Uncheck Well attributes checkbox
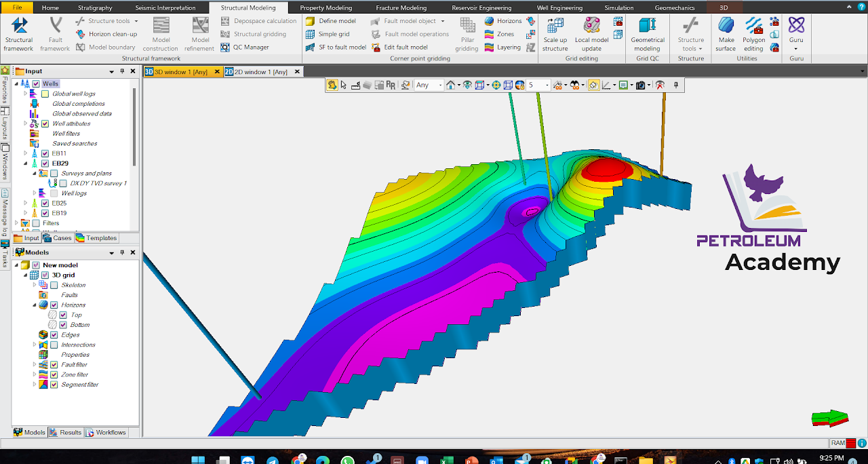 point(45,123)
